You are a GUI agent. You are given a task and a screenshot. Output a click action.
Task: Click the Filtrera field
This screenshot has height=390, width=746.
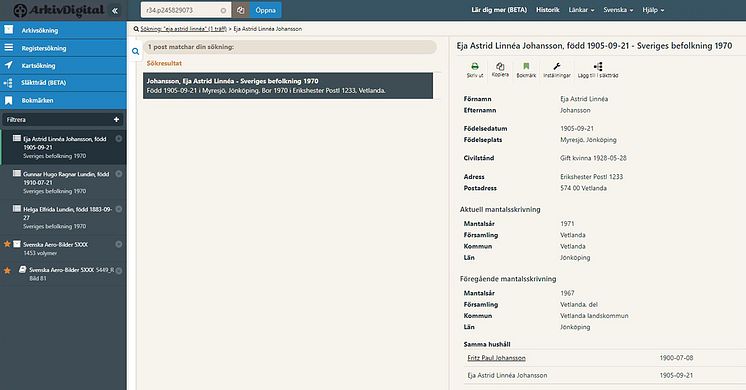(x=63, y=119)
